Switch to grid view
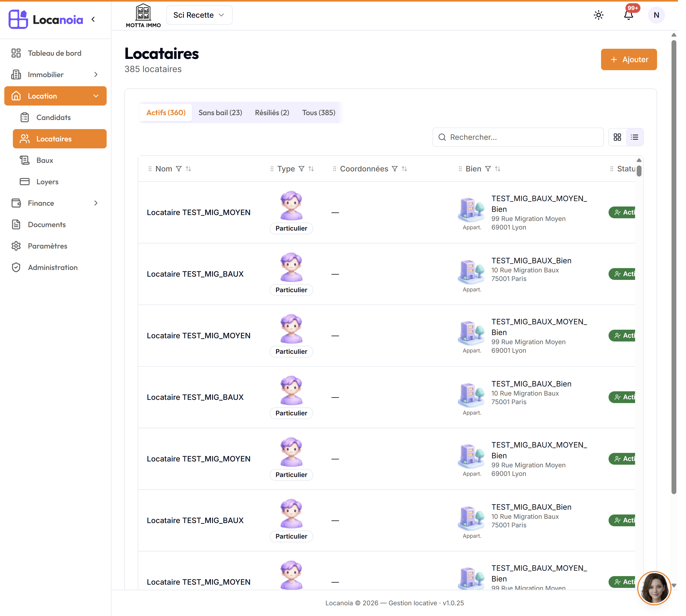Screen dimensions: 686x616 tap(617, 137)
